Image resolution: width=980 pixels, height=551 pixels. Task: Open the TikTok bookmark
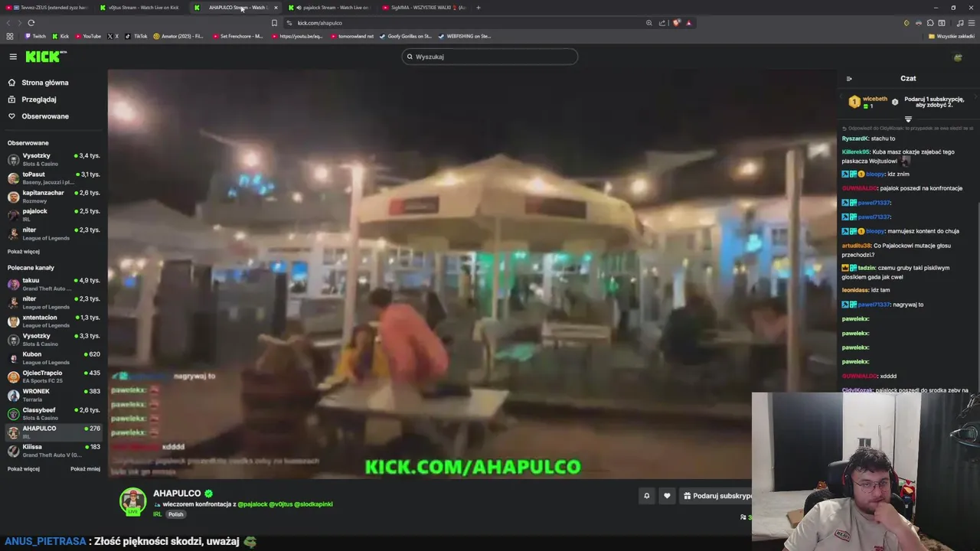coord(136,36)
